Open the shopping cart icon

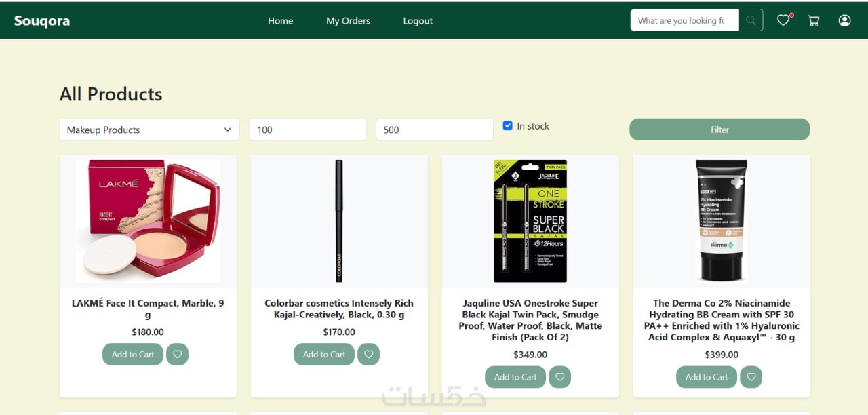coord(814,20)
